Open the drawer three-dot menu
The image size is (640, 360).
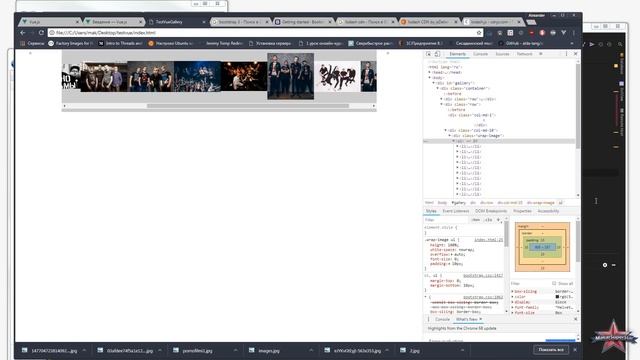pyautogui.click(x=428, y=319)
